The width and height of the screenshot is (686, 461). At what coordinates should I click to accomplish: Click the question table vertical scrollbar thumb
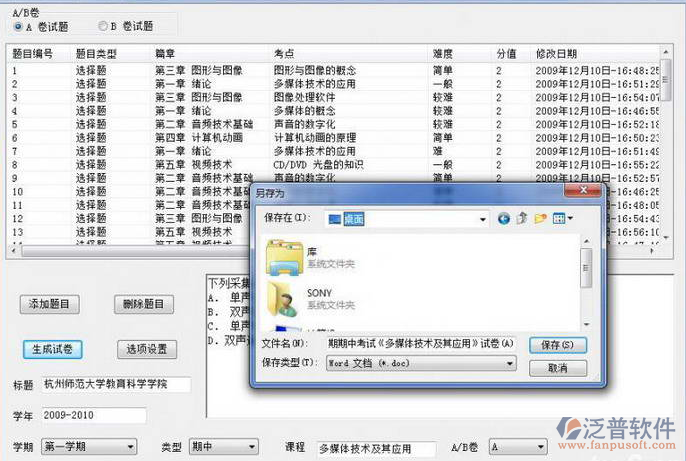point(665,80)
